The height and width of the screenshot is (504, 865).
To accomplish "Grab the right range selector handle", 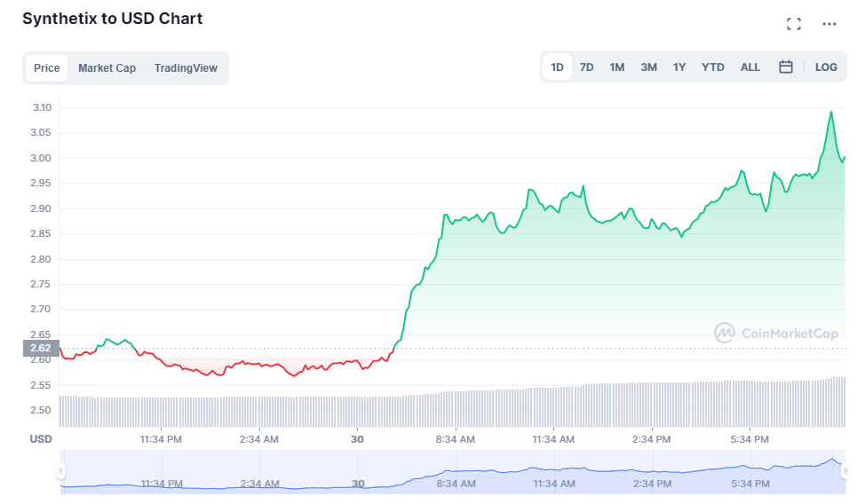I will point(844,471).
